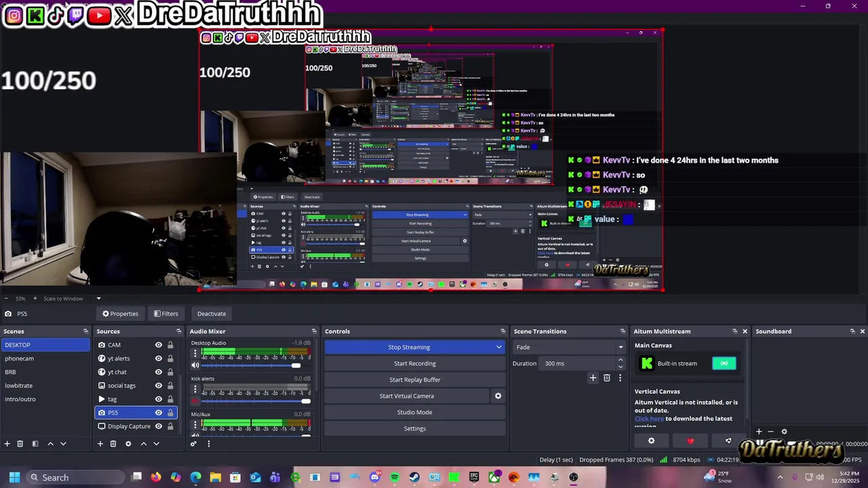Toggle visibility of yt alerts source
Screen dimensions: 868x488
click(159, 359)
